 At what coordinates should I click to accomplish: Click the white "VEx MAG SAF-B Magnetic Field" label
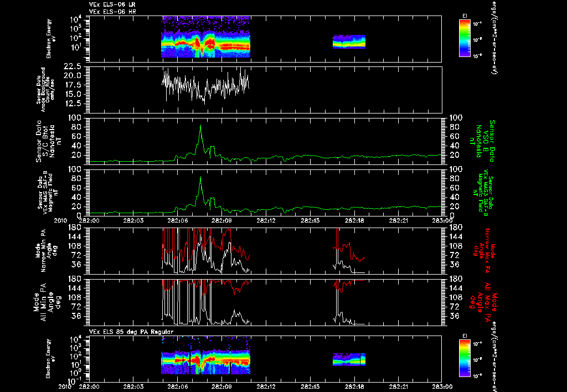click(48, 193)
